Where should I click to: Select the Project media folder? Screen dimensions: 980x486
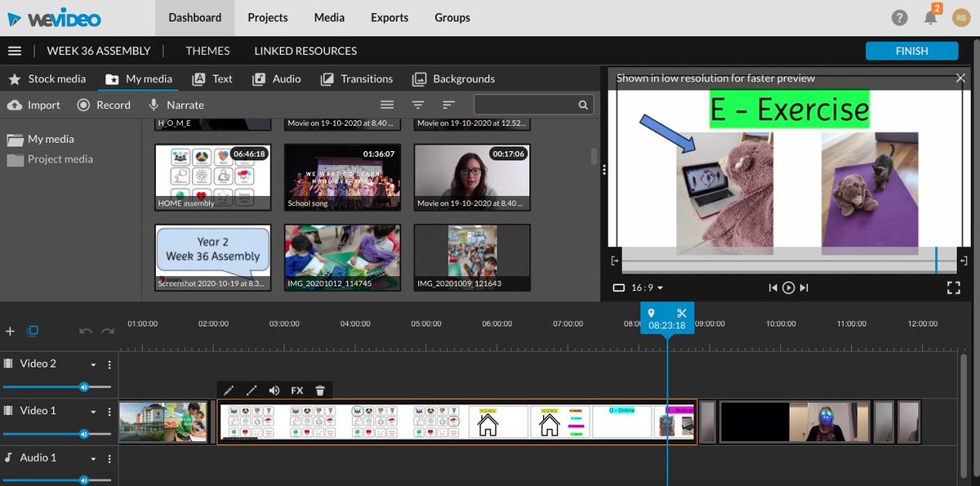click(x=50, y=159)
